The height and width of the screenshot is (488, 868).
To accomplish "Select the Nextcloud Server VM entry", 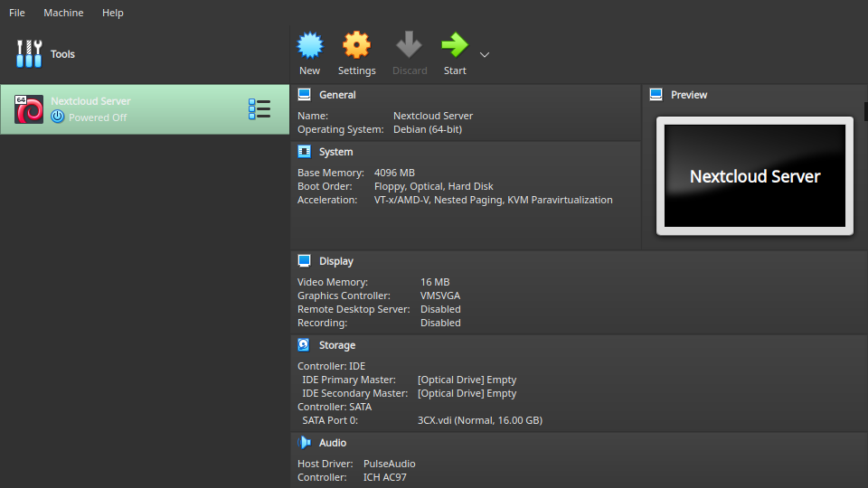I will pyautogui.click(x=145, y=109).
